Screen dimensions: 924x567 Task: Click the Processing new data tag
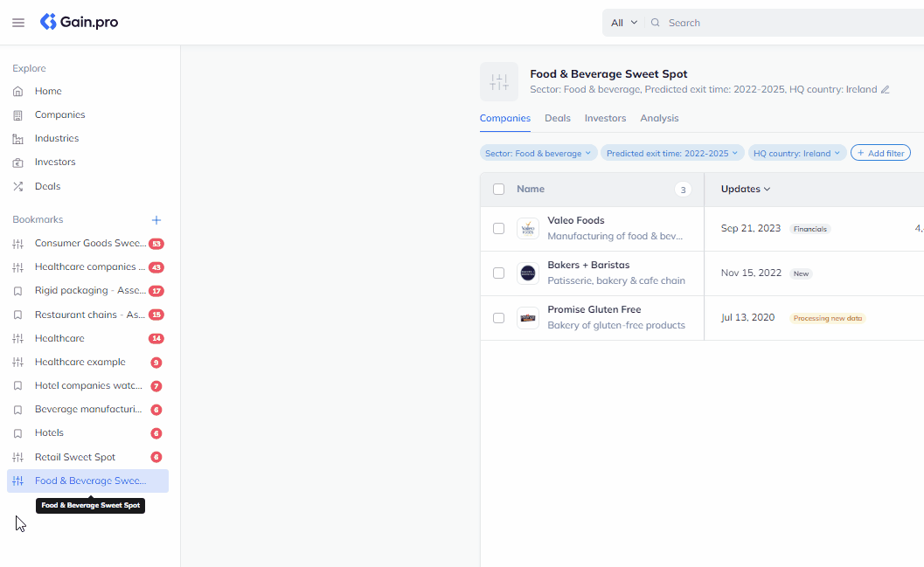click(x=827, y=319)
